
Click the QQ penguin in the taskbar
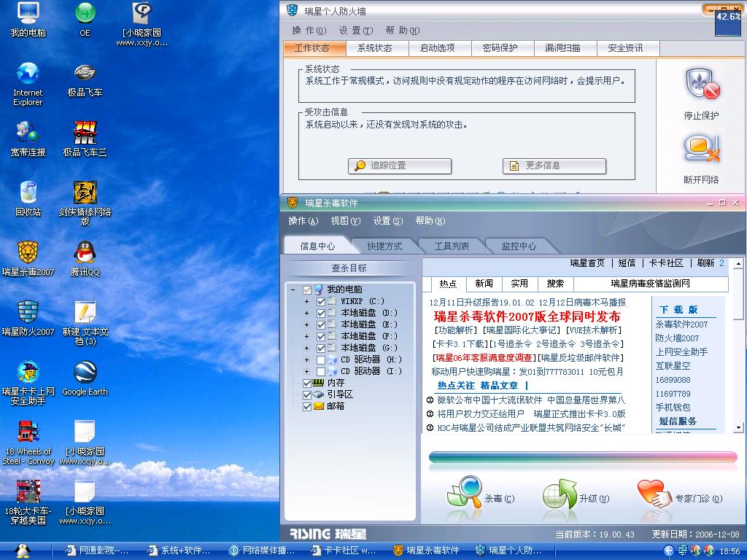click(x=23, y=551)
